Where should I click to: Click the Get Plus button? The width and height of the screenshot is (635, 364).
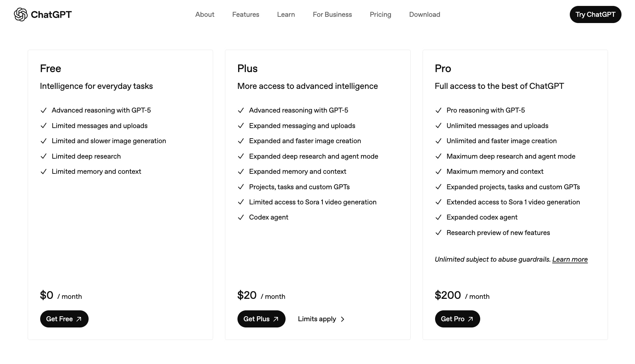(x=261, y=319)
